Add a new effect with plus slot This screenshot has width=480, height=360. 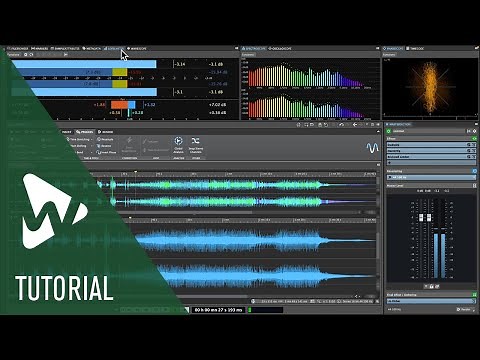(x=431, y=163)
